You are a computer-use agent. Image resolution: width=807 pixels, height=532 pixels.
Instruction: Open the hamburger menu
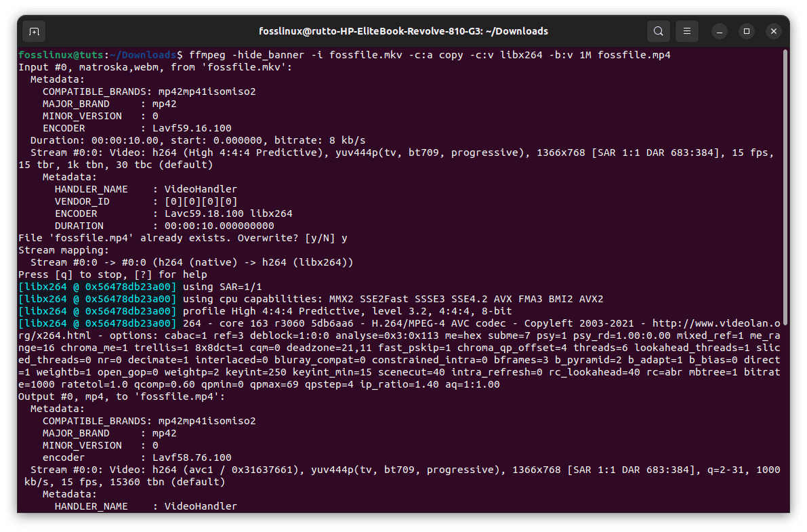coord(686,31)
